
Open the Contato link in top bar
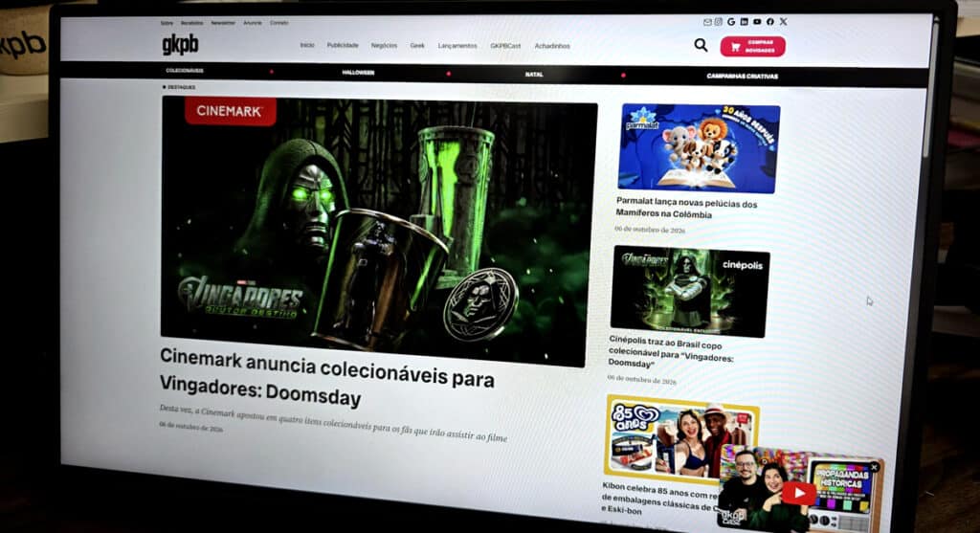(278, 23)
